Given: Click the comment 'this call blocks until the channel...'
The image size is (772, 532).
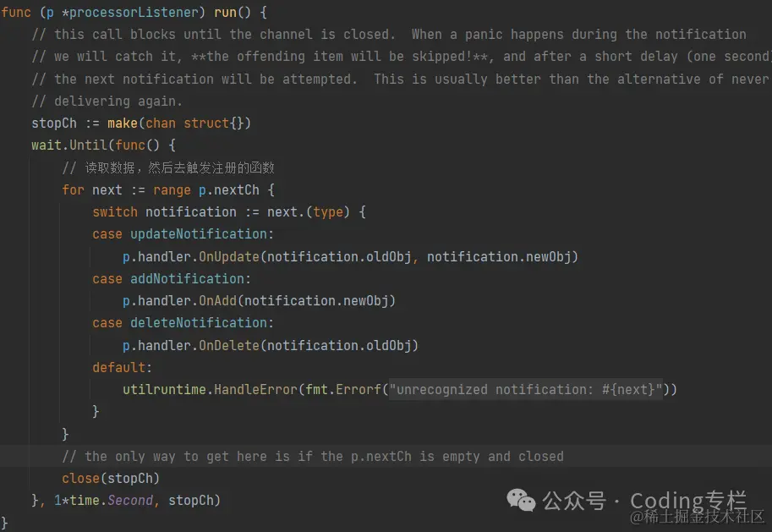Looking at the screenshot, I should [389, 35].
